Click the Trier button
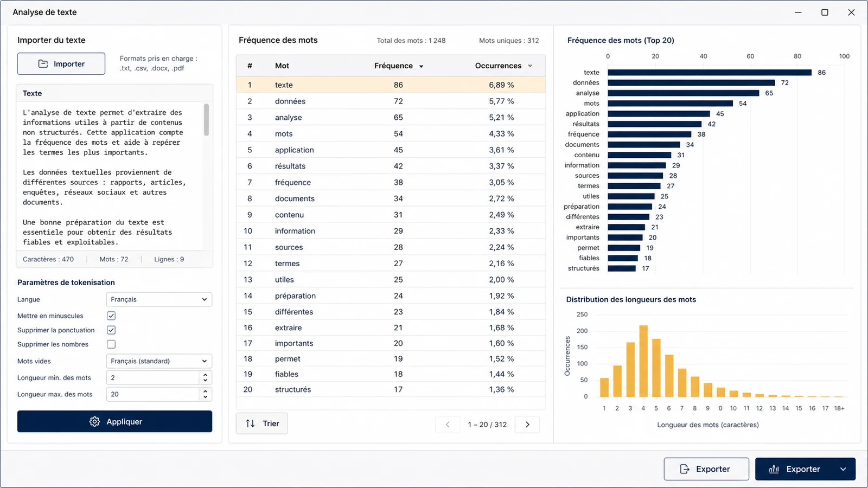This screenshot has height=488, width=868. pyautogui.click(x=262, y=423)
